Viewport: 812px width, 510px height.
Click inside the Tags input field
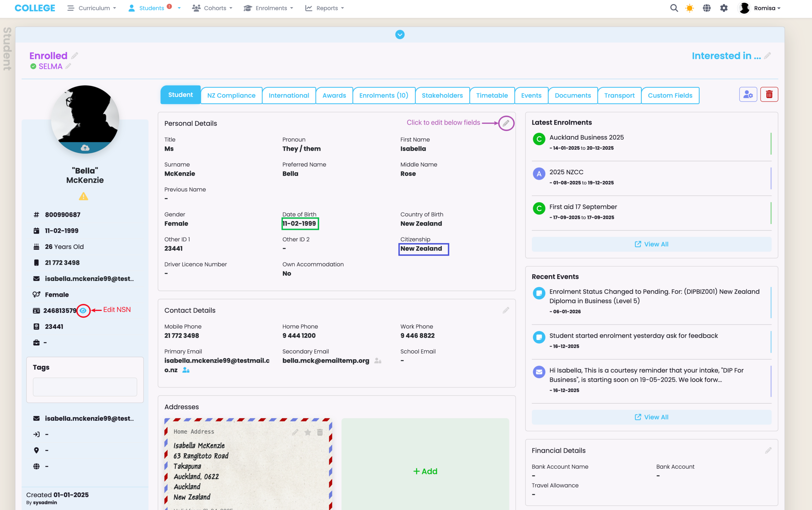pyautogui.click(x=85, y=387)
